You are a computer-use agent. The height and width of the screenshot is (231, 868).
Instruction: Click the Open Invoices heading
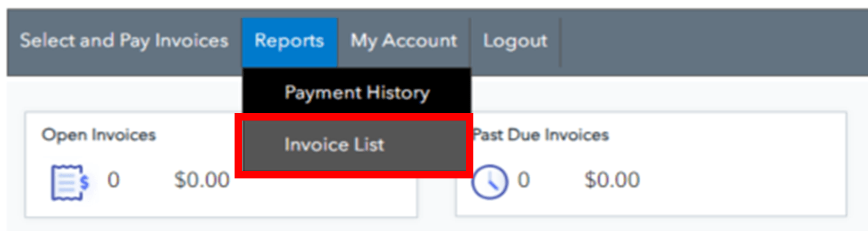pos(99,135)
